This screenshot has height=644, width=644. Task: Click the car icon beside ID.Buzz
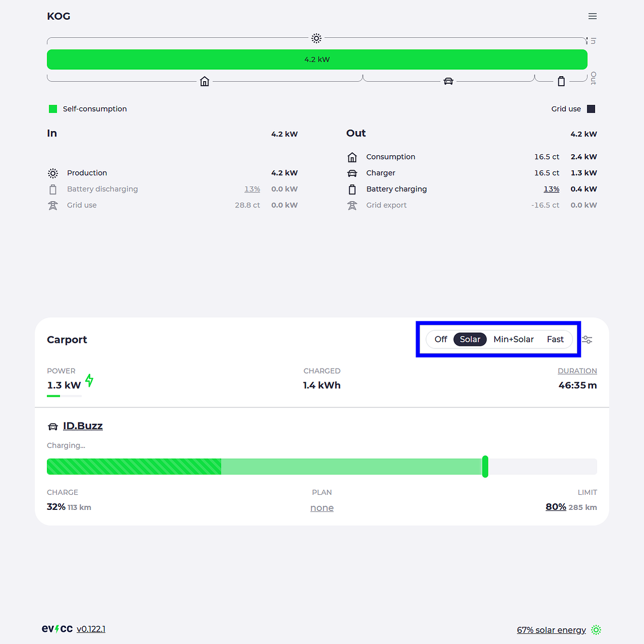point(53,427)
